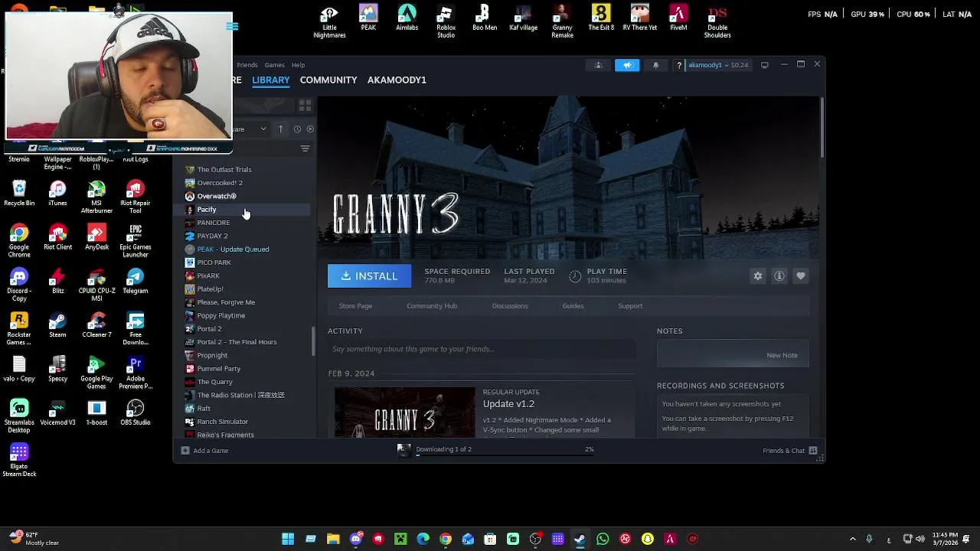This screenshot has width=980, height=551.
Task: Click the Update v1.2 news title
Action: coord(508,404)
